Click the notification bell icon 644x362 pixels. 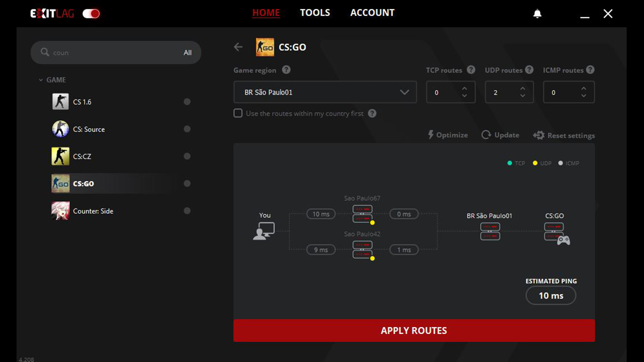click(x=537, y=14)
